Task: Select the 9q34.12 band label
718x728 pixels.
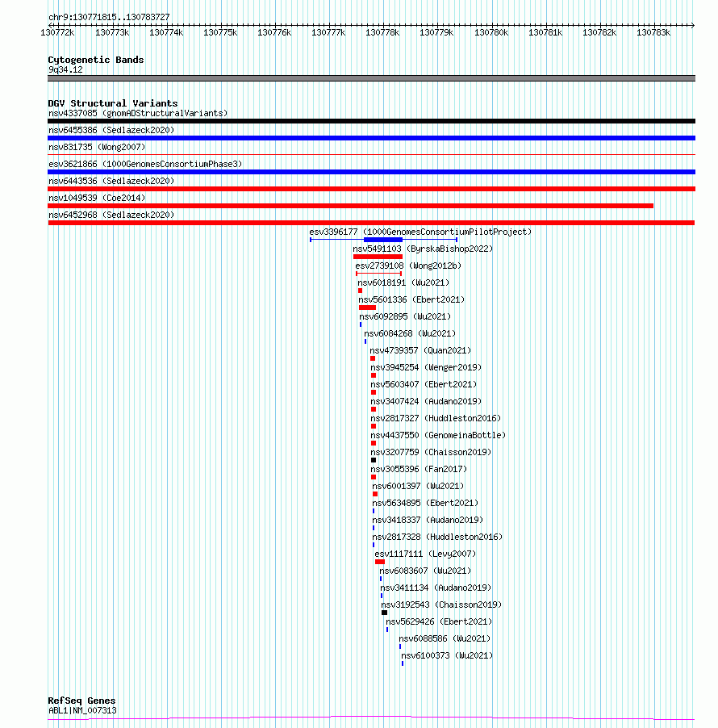Action: tap(65, 69)
